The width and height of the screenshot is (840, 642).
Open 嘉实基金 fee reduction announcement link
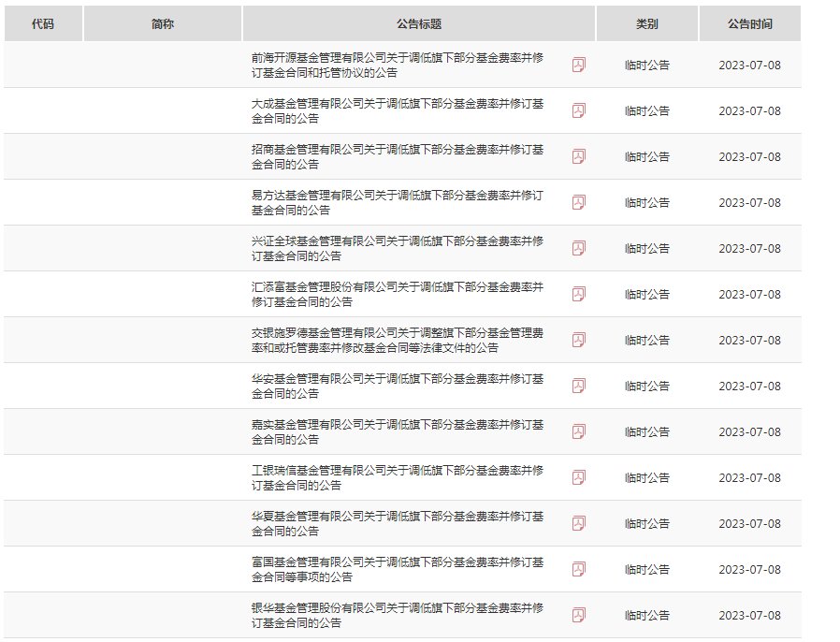(x=398, y=431)
